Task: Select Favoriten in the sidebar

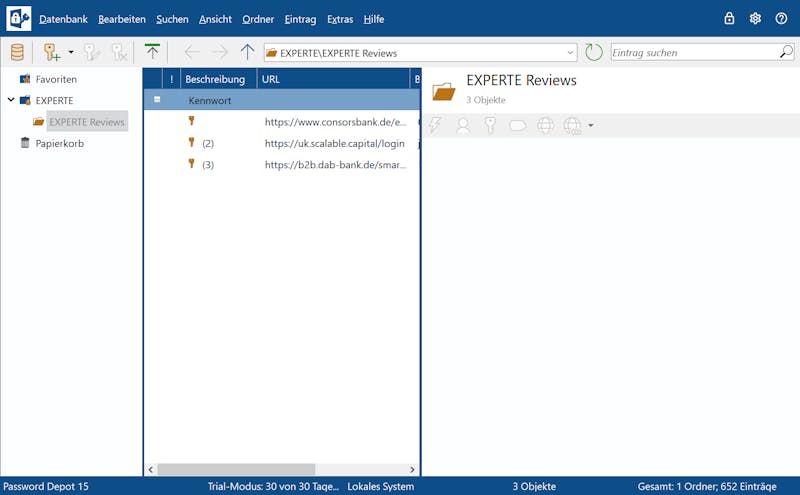Action: (x=56, y=79)
